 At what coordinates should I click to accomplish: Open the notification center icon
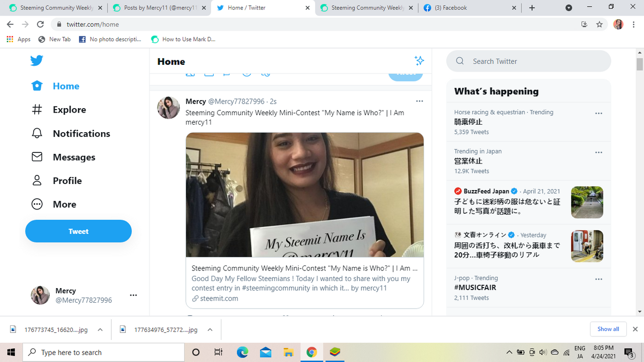(629, 352)
